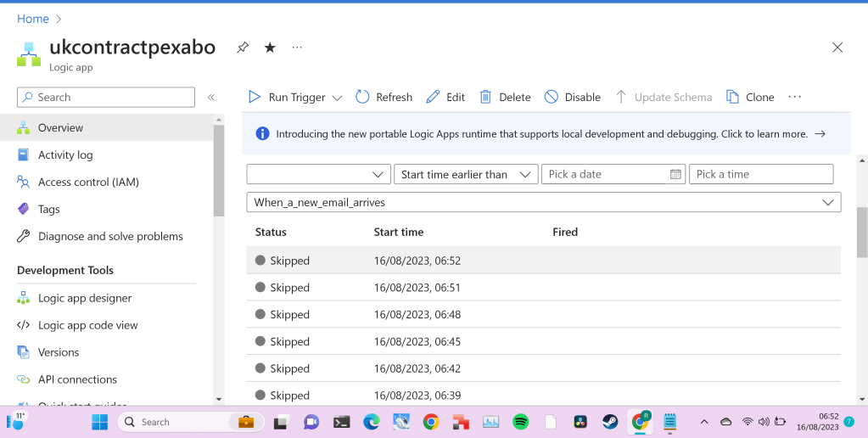Screen dimensions: 868x438
Task: Delete the logic app via trash button
Action: [505, 97]
